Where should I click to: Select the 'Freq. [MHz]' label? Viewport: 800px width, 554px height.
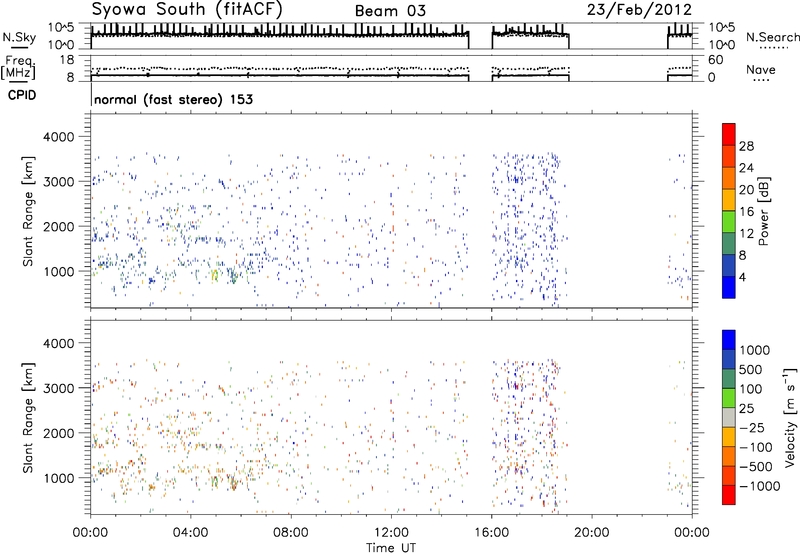(18, 67)
